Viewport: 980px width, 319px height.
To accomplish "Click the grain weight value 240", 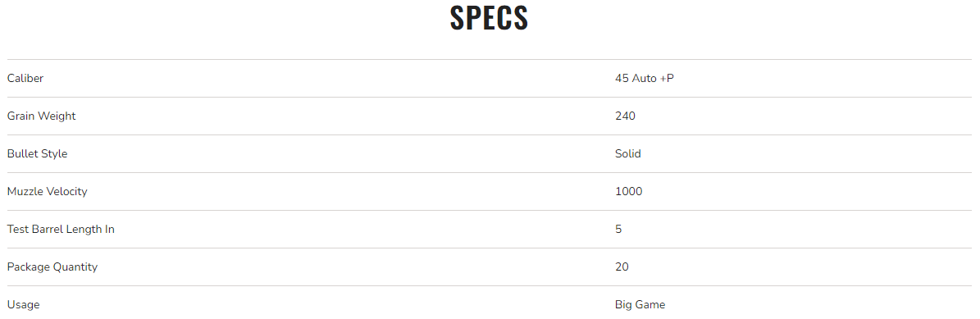I will (x=625, y=116).
